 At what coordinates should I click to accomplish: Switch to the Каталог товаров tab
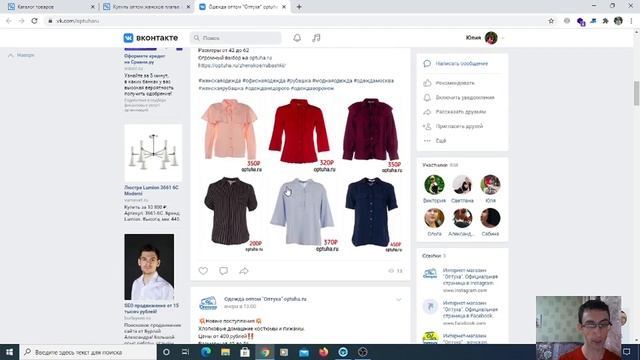pyautogui.click(x=51, y=7)
